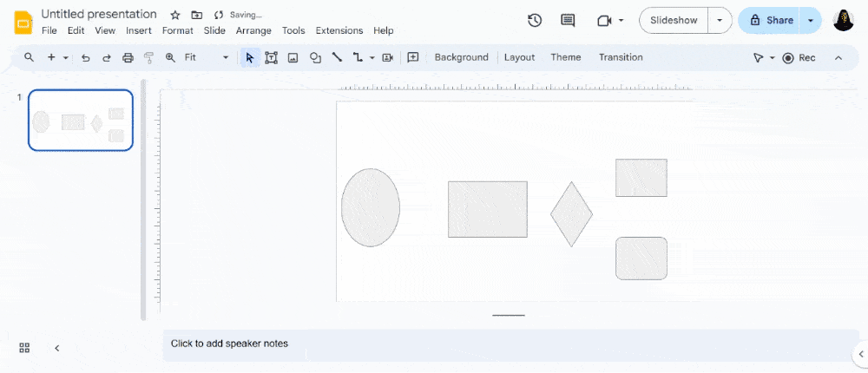868x373 pixels.
Task: Select the diamond shape on slide
Action: [571, 214]
